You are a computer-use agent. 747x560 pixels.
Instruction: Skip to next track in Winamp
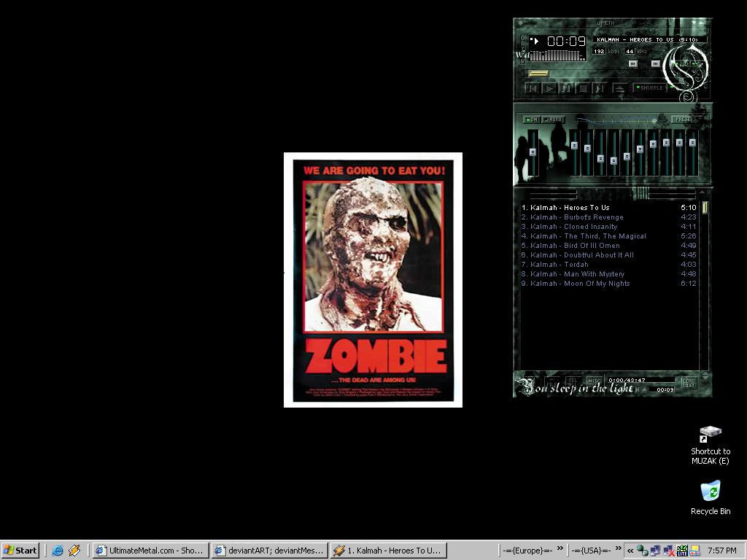(600, 88)
